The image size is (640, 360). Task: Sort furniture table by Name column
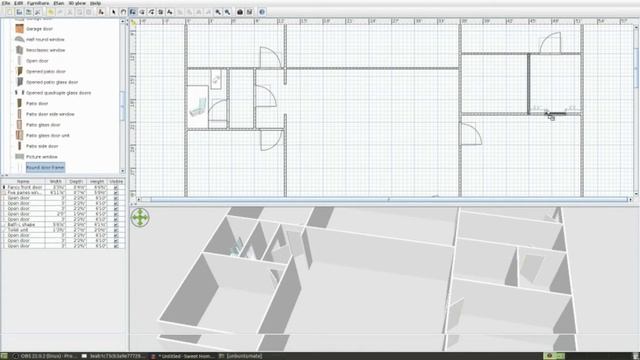click(x=23, y=182)
